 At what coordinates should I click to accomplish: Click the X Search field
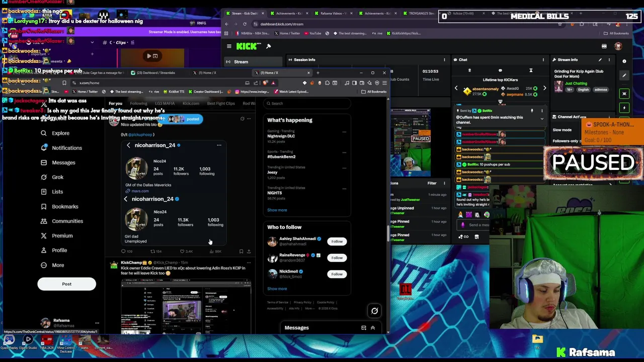pos(307,104)
